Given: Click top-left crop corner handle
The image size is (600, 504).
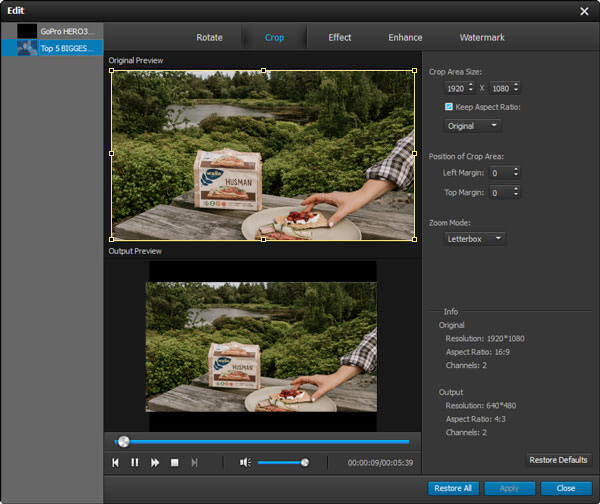Looking at the screenshot, I should point(111,70).
